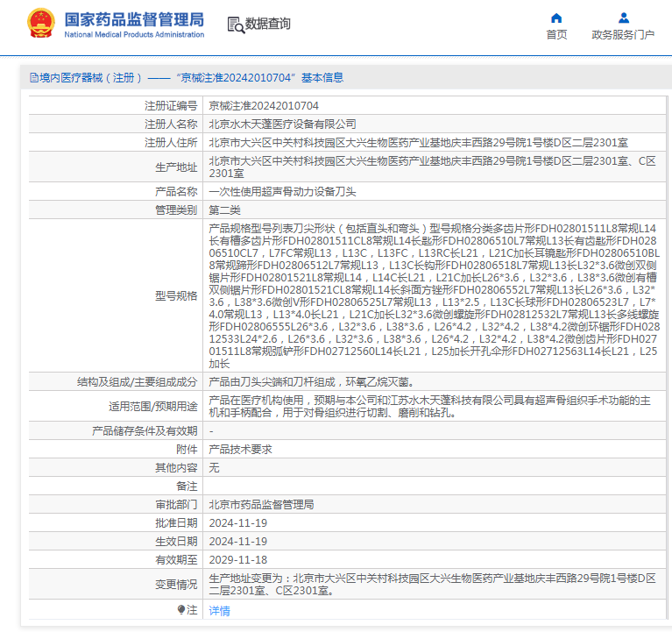The height and width of the screenshot is (632, 672).
Task: Go to 首页 text link
Action: point(556,35)
